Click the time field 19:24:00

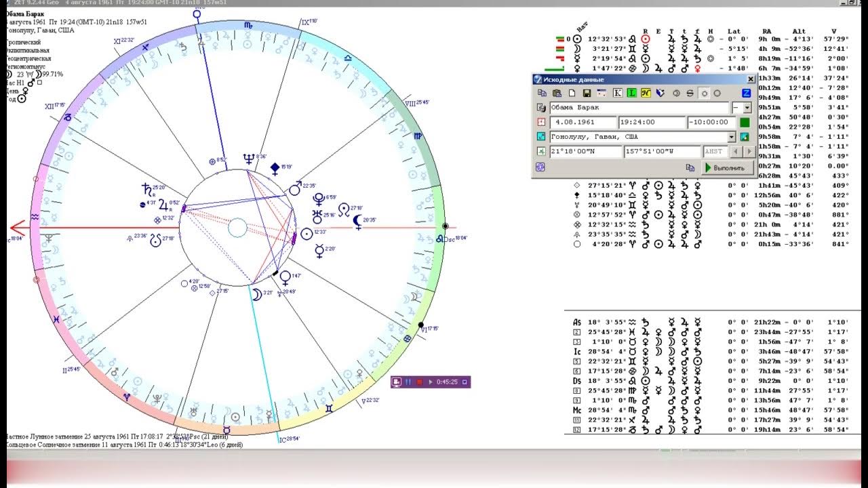coord(652,122)
